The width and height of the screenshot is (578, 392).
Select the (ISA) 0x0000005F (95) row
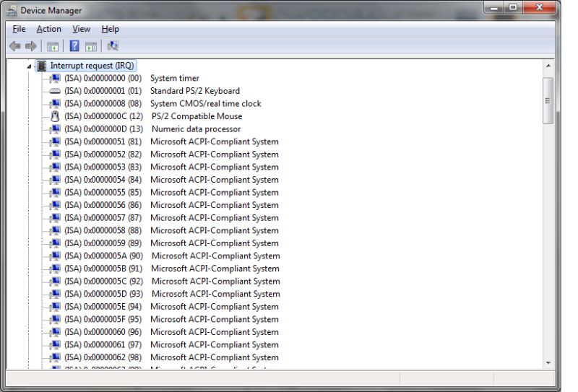pyautogui.click(x=171, y=319)
